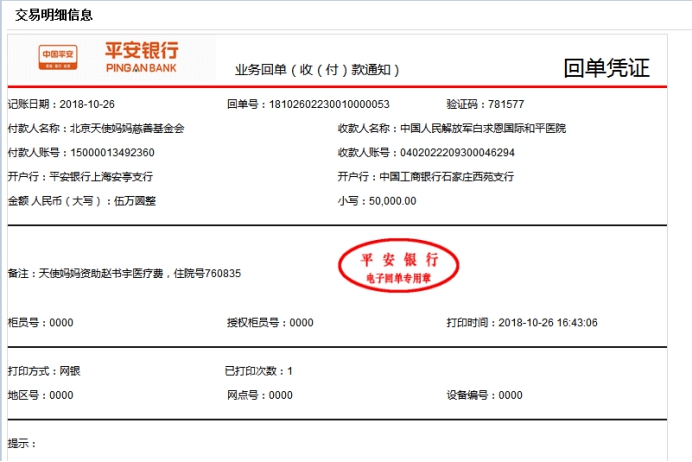Select verification code 781577
Image resolution: width=692 pixels, height=462 pixels.
506,104
